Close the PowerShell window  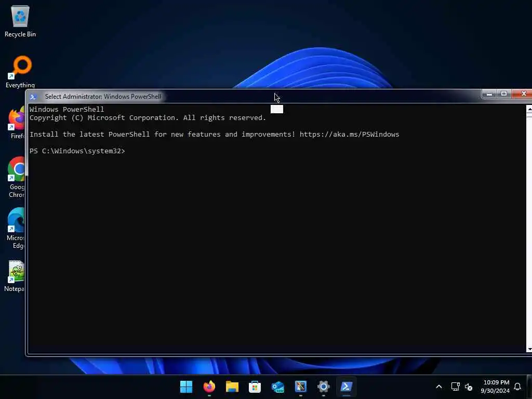click(523, 94)
